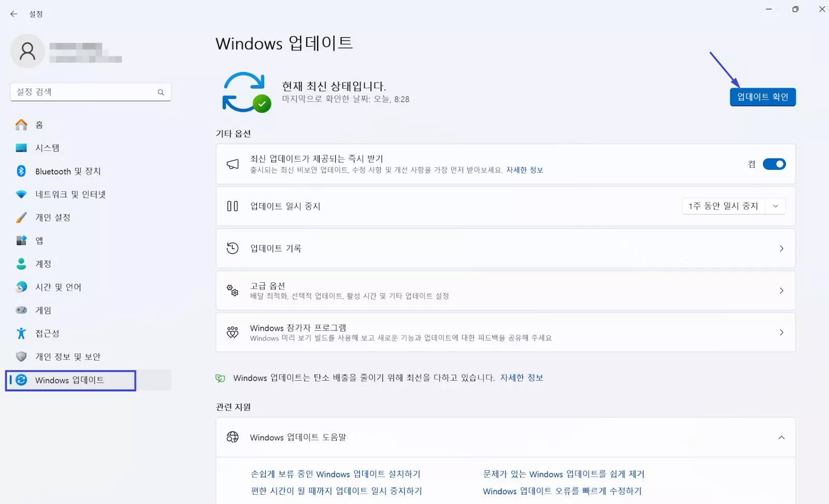This screenshot has width=829, height=504.
Task: Select 게임 in the sidebar
Action: click(91, 310)
